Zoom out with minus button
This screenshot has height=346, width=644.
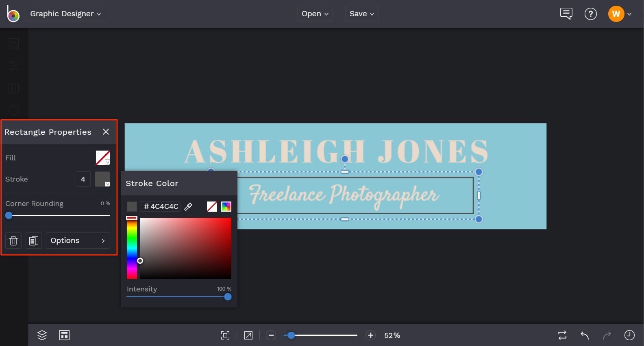[271, 335]
